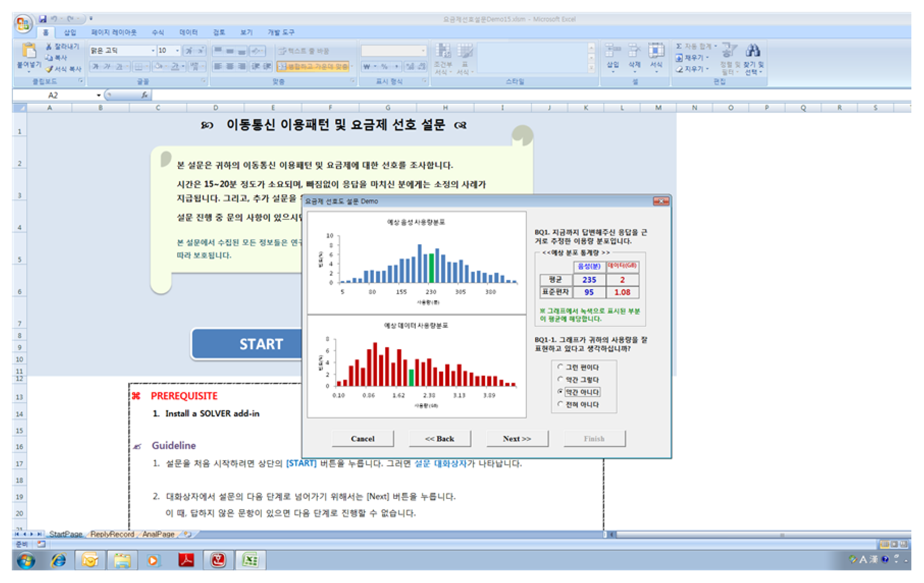Open the ReplyRecord sheet tab
Screen dimensions: 924x583
[x=112, y=534]
